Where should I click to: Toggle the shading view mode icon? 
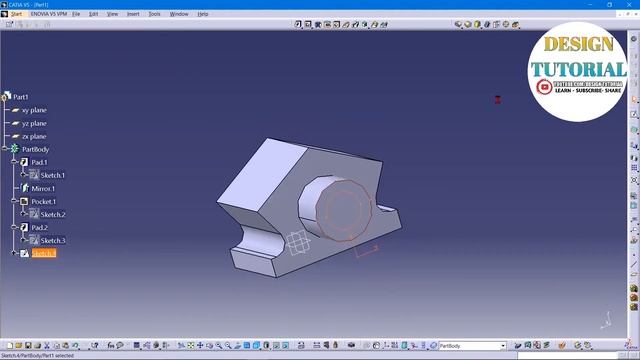pyautogui.click(x=267, y=345)
